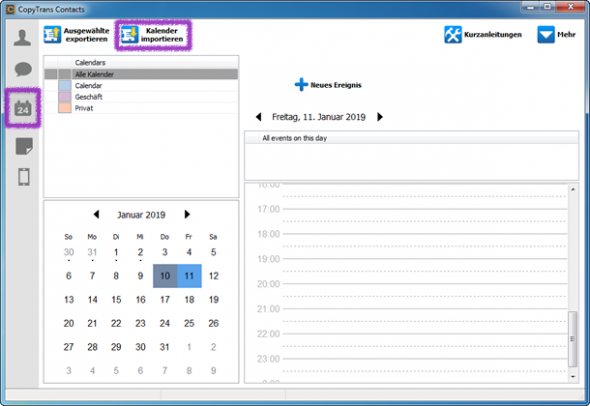Go to next day arrow
The width and height of the screenshot is (590, 406).
point(380,117)
